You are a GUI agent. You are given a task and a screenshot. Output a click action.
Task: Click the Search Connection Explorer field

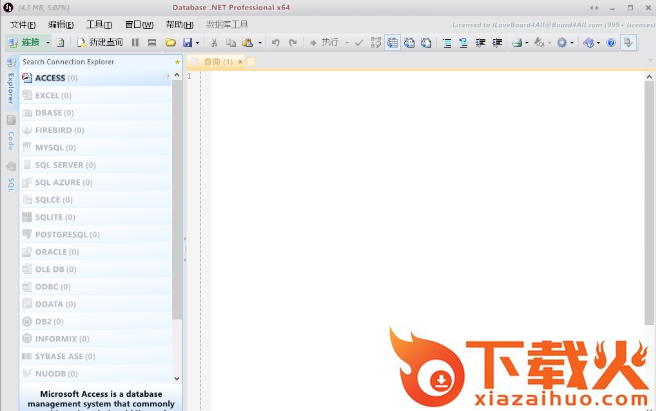click(x=95, y=62)
